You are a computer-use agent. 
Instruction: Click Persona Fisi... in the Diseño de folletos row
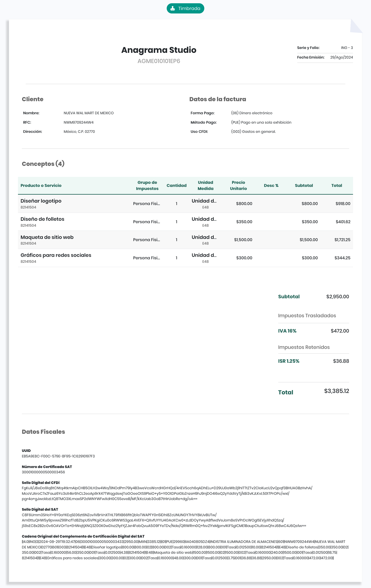tap(146, 222)
